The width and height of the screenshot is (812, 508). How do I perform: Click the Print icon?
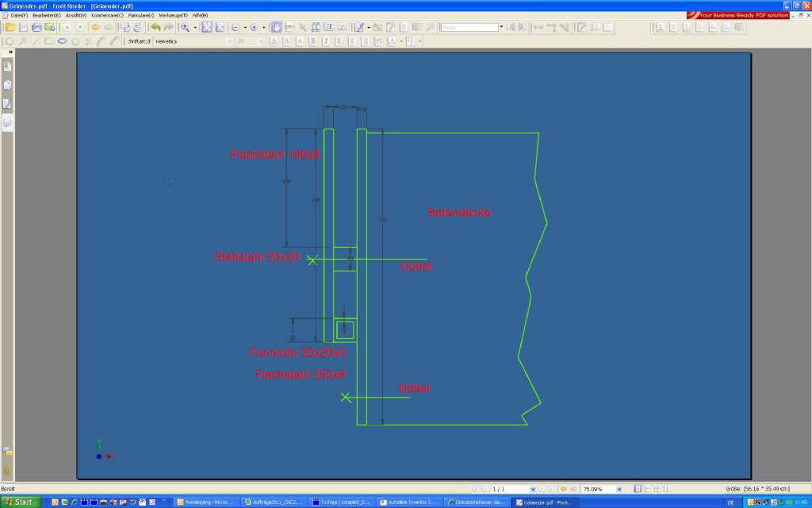pos(36,28)
